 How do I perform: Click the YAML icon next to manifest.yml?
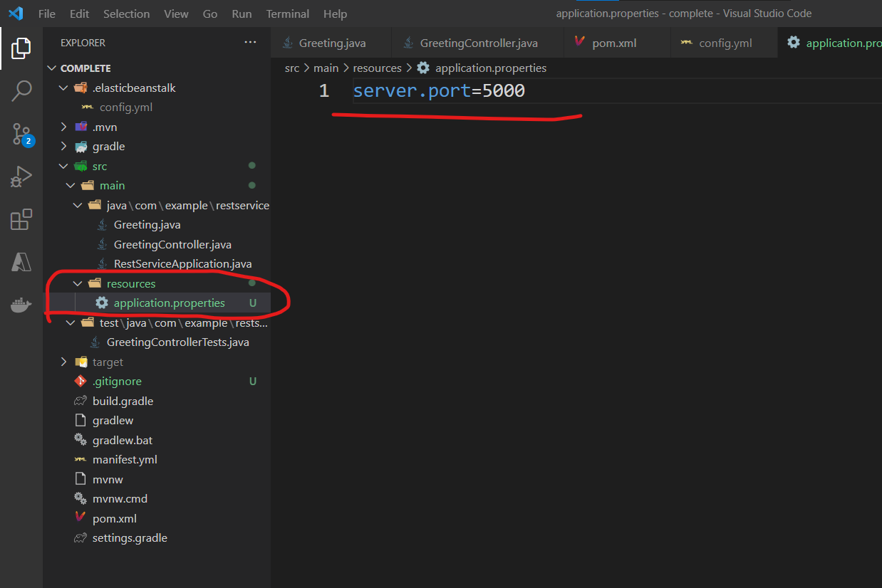(x=81, y=460)
